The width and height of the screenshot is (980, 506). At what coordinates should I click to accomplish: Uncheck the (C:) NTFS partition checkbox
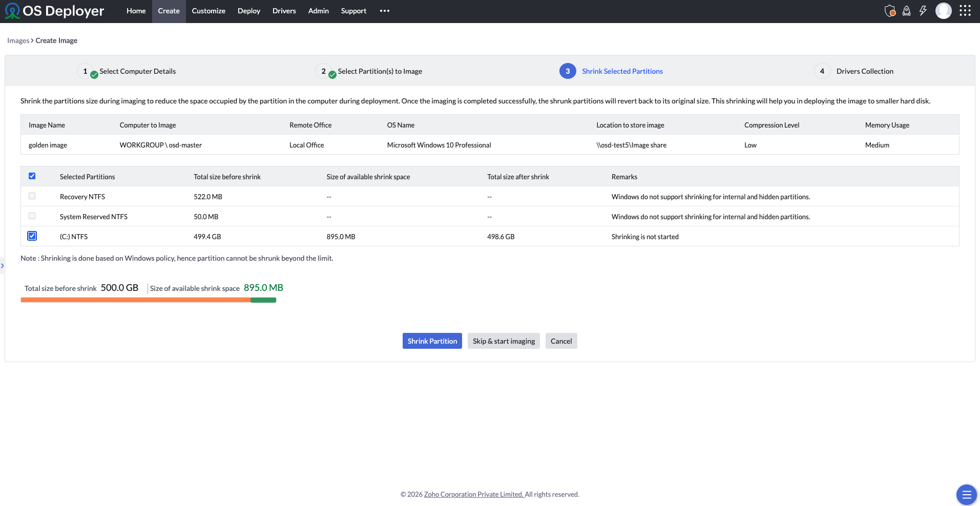coord(32,236)
